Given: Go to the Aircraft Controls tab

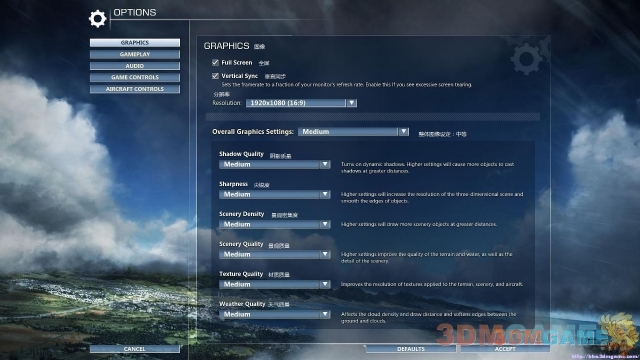Looking at the screenshot, I should tap(135, 89).
